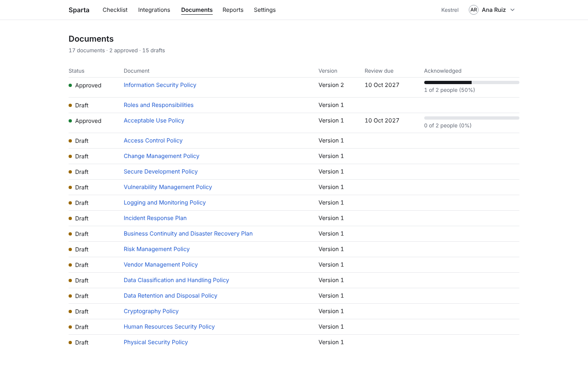Click the Status column header

pos(76,71)
